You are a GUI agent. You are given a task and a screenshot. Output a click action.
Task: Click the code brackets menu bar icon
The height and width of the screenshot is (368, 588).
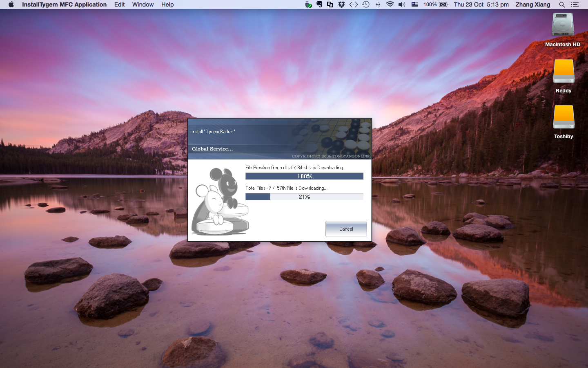pos(353,4)
